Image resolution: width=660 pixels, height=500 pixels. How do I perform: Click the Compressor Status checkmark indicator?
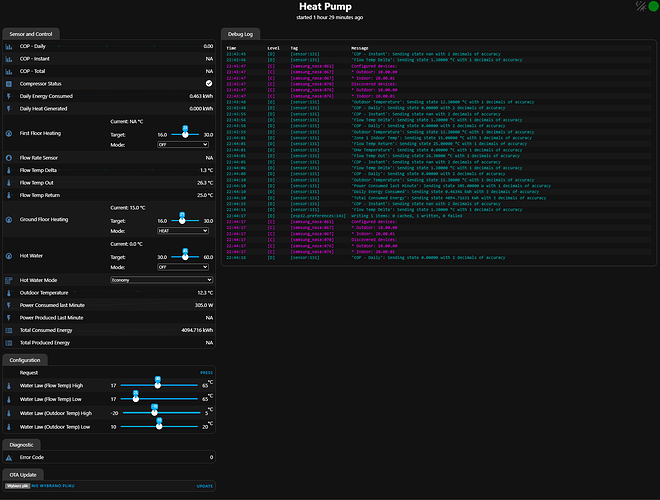[x=209, y=83]
